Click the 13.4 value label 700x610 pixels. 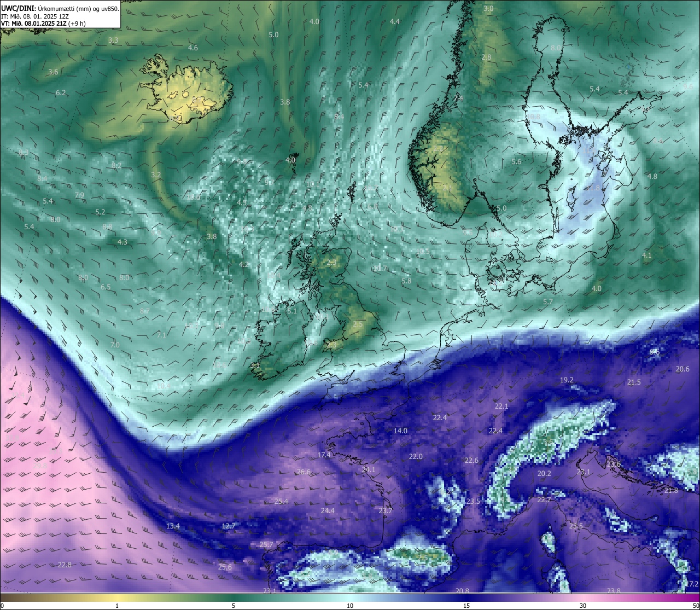[x=173, y=526]
